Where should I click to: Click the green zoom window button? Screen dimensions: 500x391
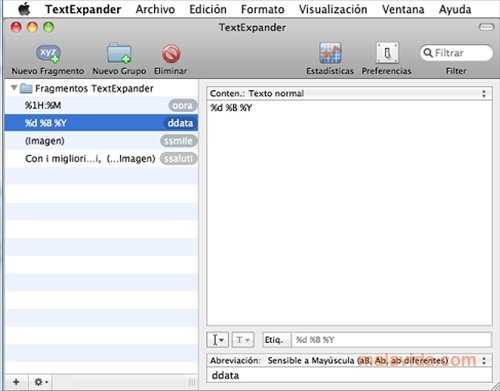click(x=49, y=27)
